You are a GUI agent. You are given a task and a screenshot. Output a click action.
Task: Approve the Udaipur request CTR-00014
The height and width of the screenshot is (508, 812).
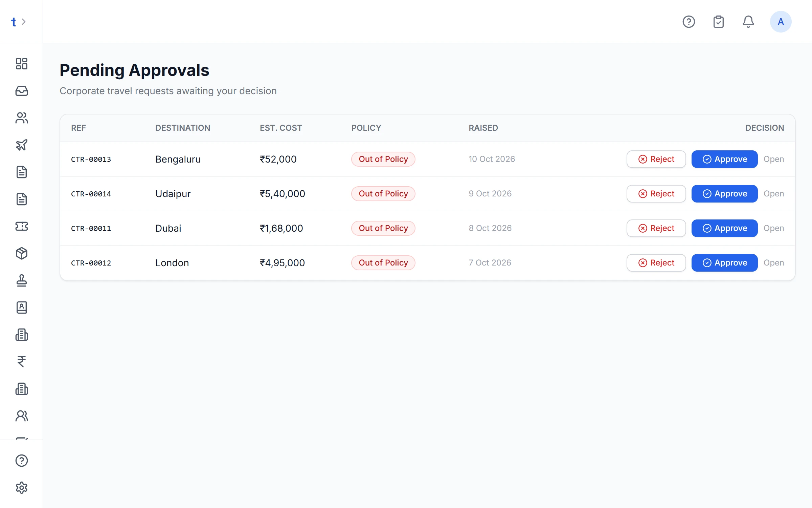(724, 194)
